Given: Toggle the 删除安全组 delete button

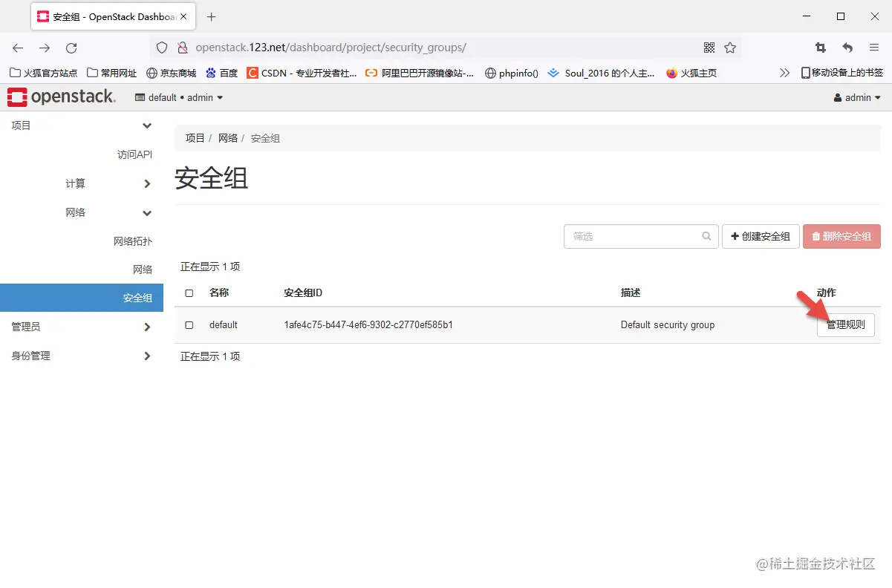Looking at the screenshot, I should 841,235.
